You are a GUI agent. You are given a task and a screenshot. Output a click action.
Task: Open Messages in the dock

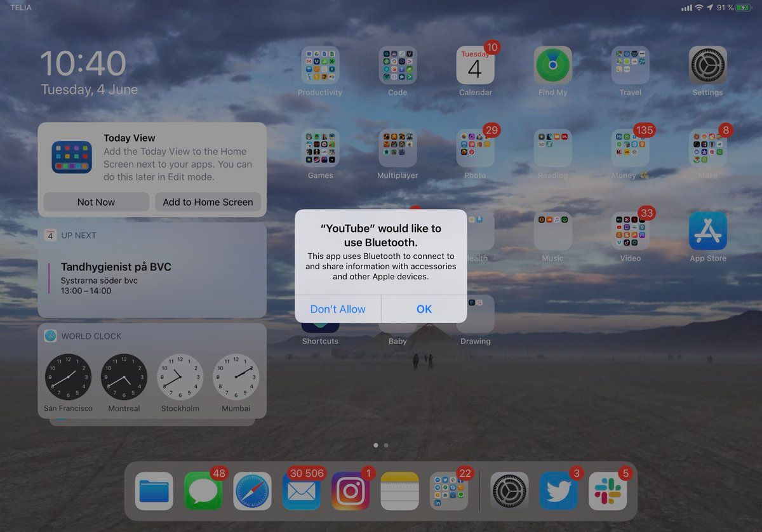point(203,491)
